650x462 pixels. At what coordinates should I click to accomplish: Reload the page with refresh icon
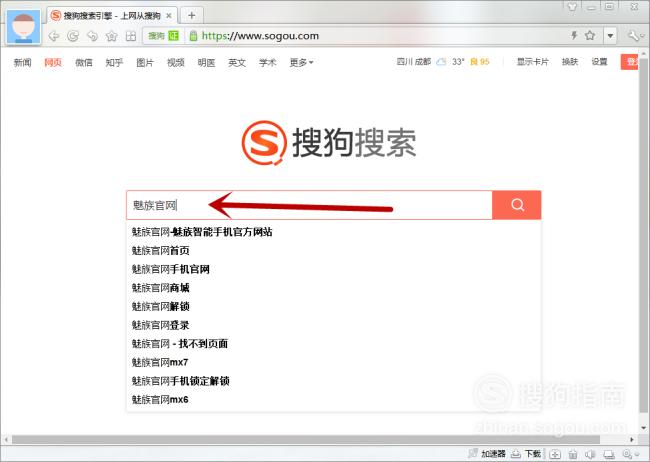[x=73, y=36]
